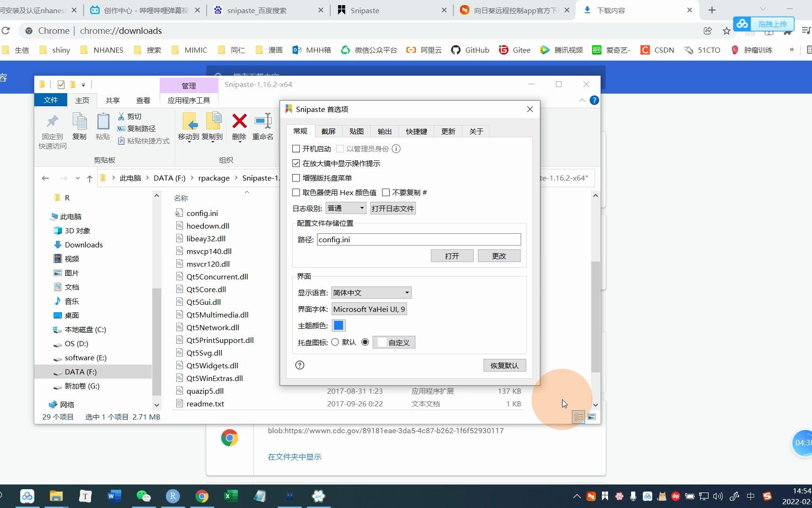Uncheck 在放大镜中显示操作提示 checkbox
812x508 pixels.
[x=296, y=163]
